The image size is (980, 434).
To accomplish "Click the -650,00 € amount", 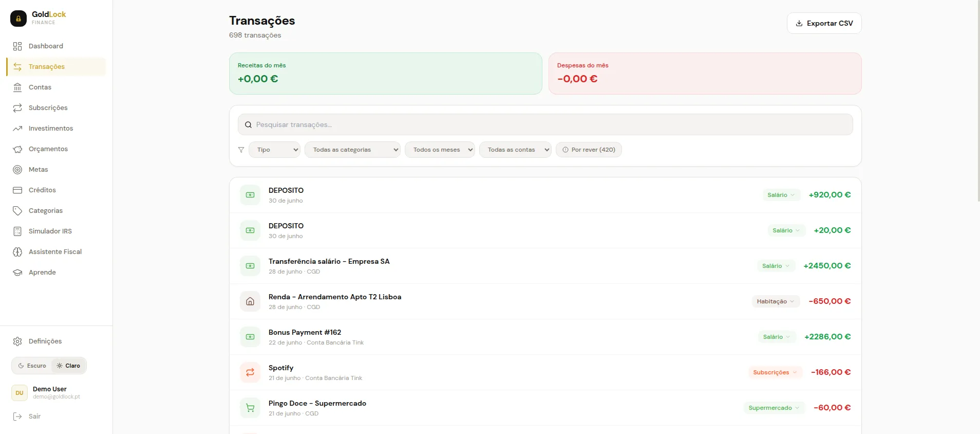I will (x=830, y=301).
